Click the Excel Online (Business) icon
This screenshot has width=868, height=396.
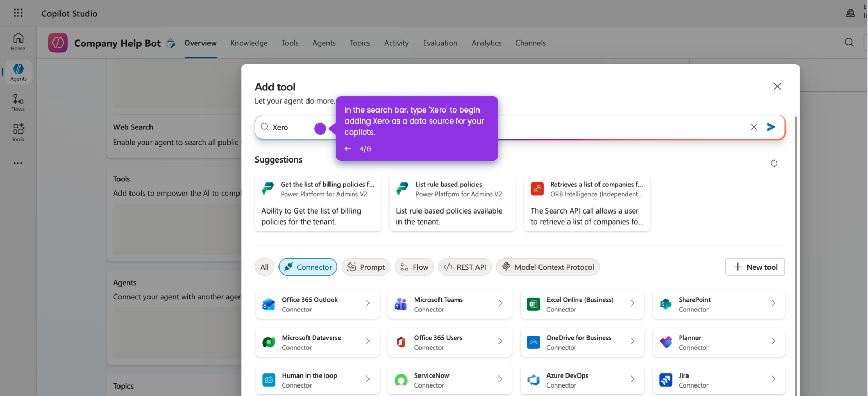click(x=533, y=304)
